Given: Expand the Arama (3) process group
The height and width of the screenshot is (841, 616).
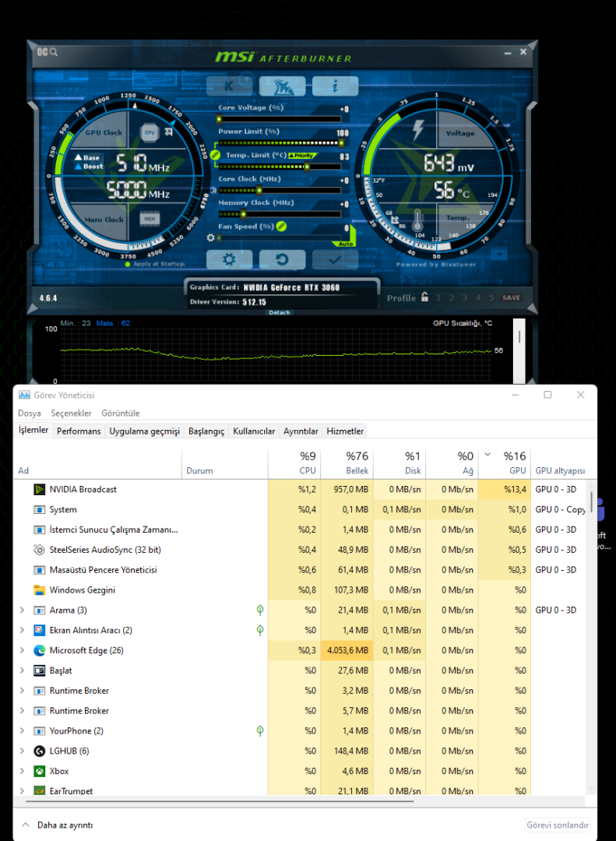Looking at the screenshot, I should point(22,610).
